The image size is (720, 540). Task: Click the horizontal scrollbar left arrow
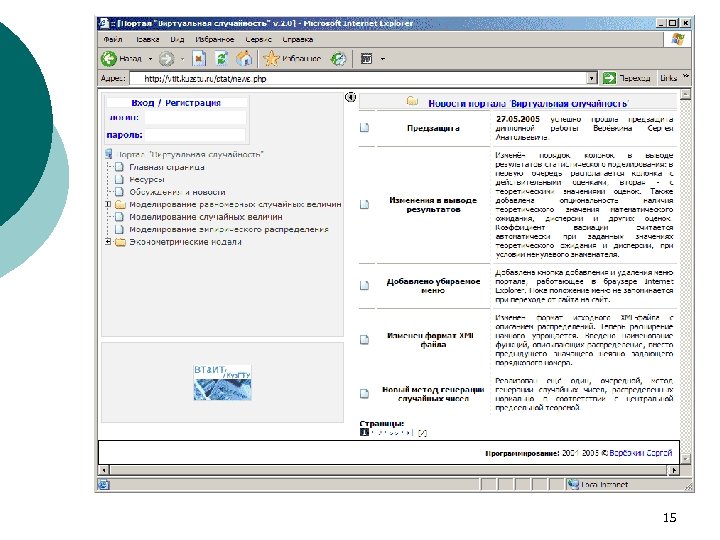[104, 470]
